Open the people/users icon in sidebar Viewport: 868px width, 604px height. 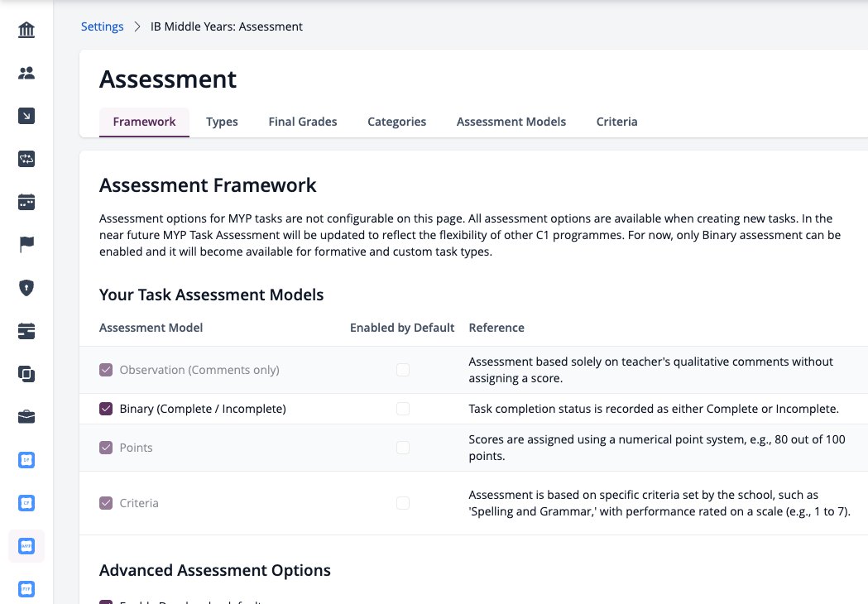tap(26, 73)
